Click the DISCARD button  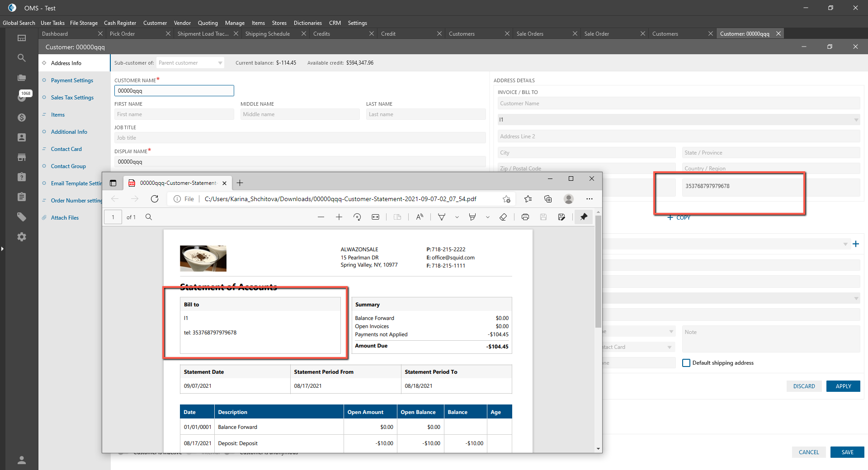click(804, 386)
